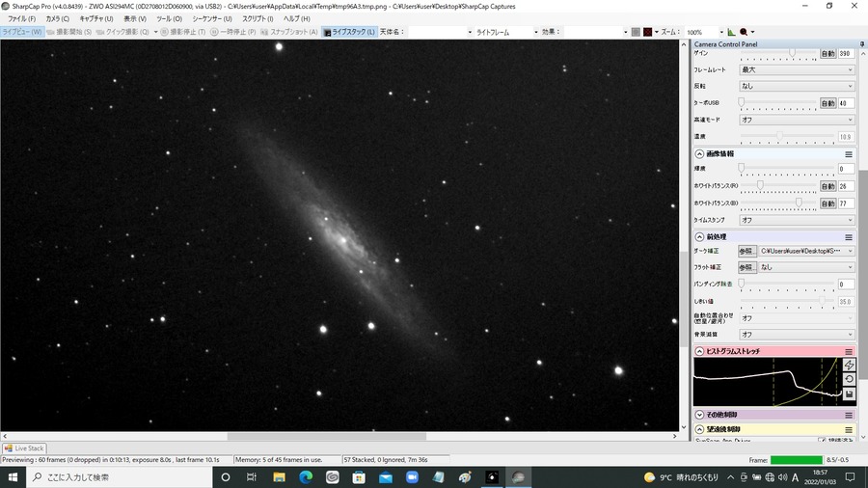Open 背景減算 dropdown showing オフ
The image size is (868, 488).
[797, 335]
